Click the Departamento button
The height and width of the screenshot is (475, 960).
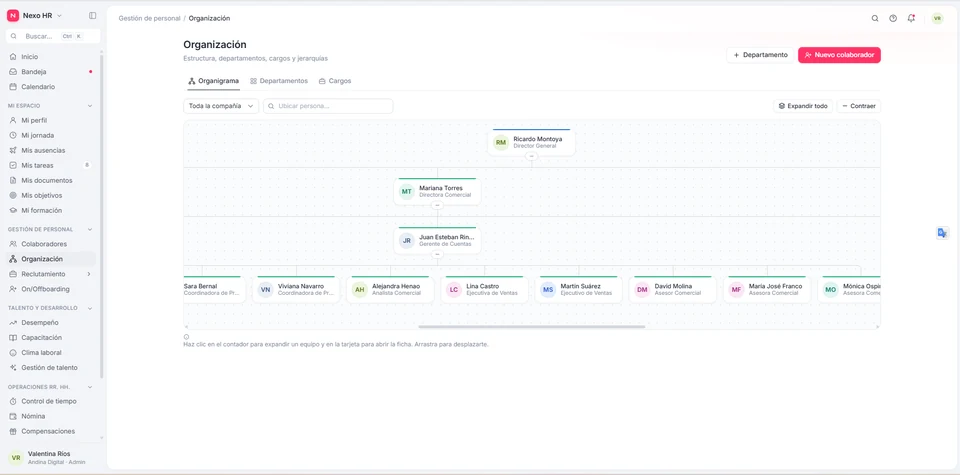(760, 55)
